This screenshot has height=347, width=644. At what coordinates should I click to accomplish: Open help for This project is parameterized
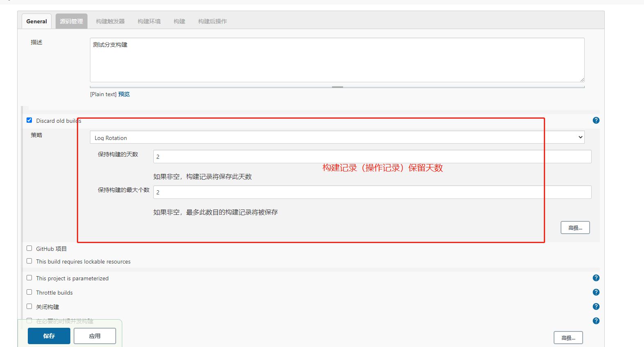tap(596, 278)
